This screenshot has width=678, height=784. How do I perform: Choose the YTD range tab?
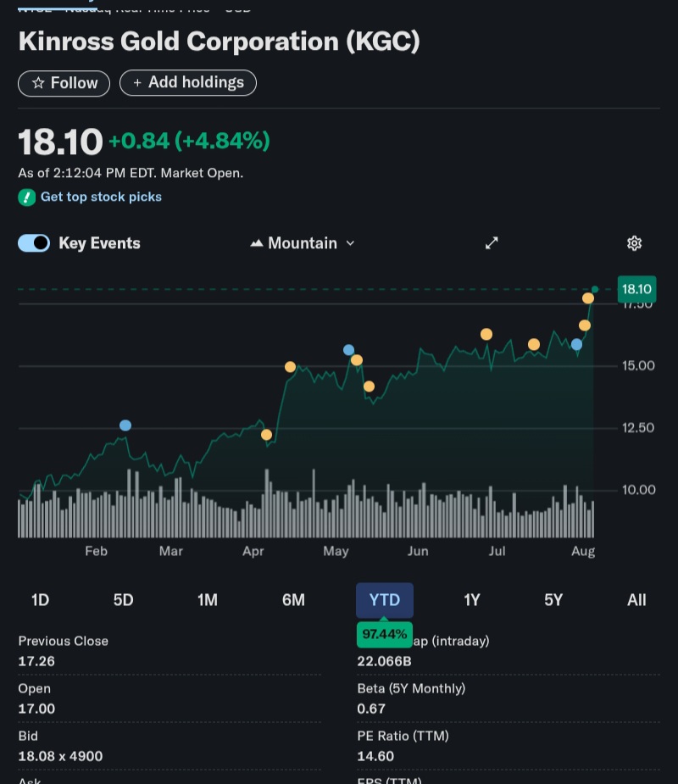385,600
